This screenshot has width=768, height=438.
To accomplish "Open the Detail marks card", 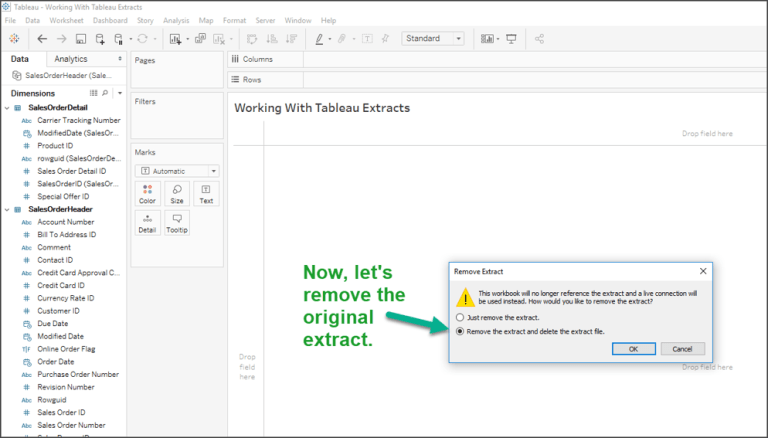I will point(147,223).
